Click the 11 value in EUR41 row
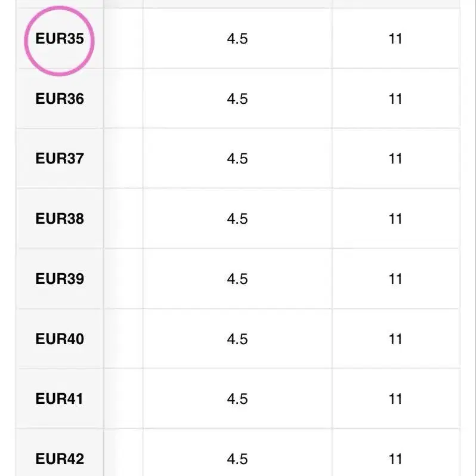 395,398
